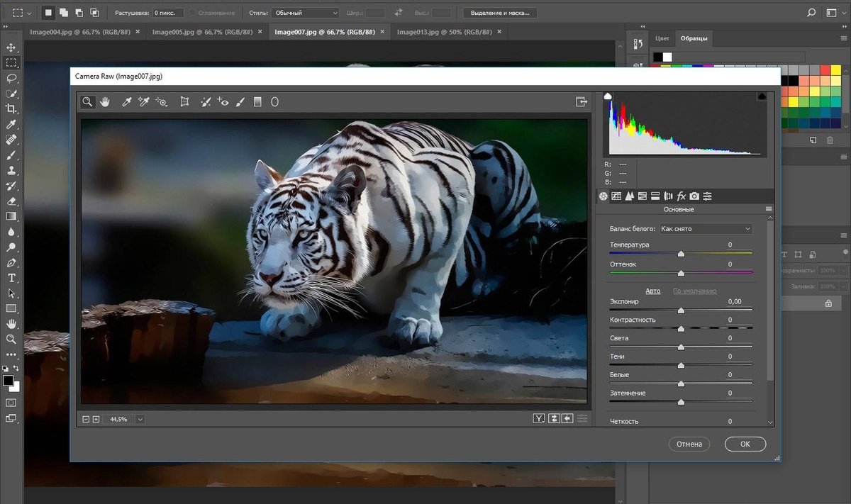This screenshot has height=504, width=851.
Task: Select the Hand tool in Camera Raw toolbar
Action: coord(105,102)
